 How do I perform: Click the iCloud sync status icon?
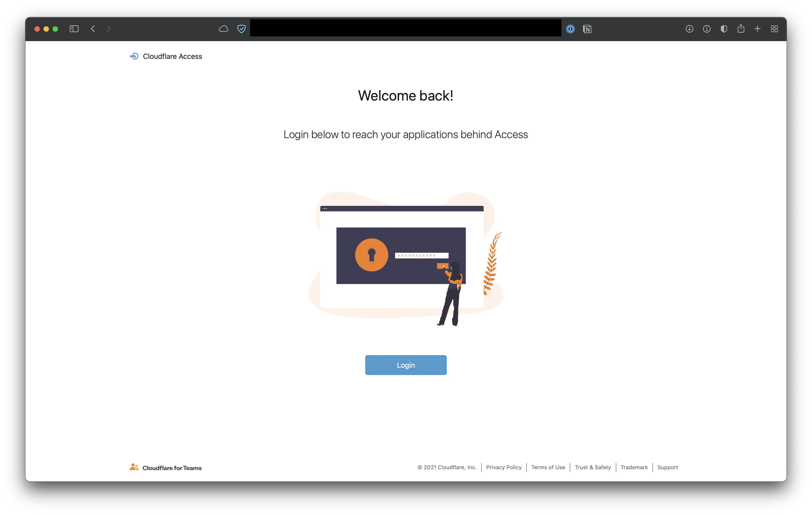click(x=224, y=28)
